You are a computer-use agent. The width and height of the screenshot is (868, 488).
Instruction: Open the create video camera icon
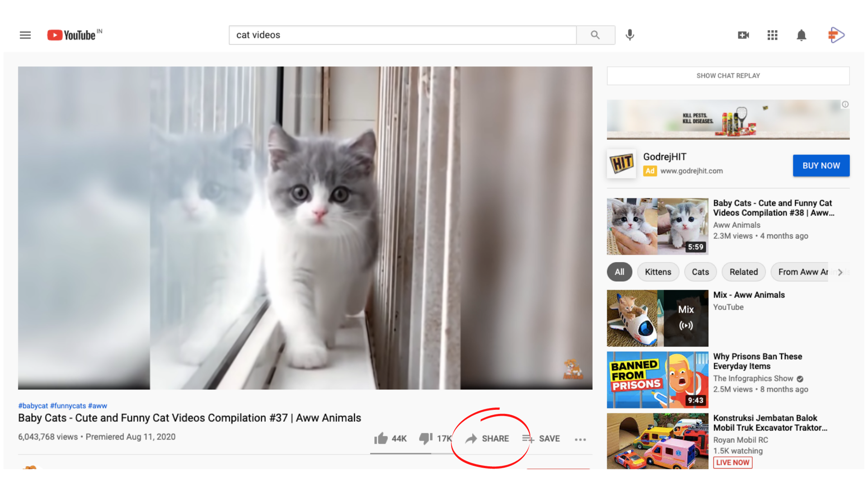(x=743, y=35)
